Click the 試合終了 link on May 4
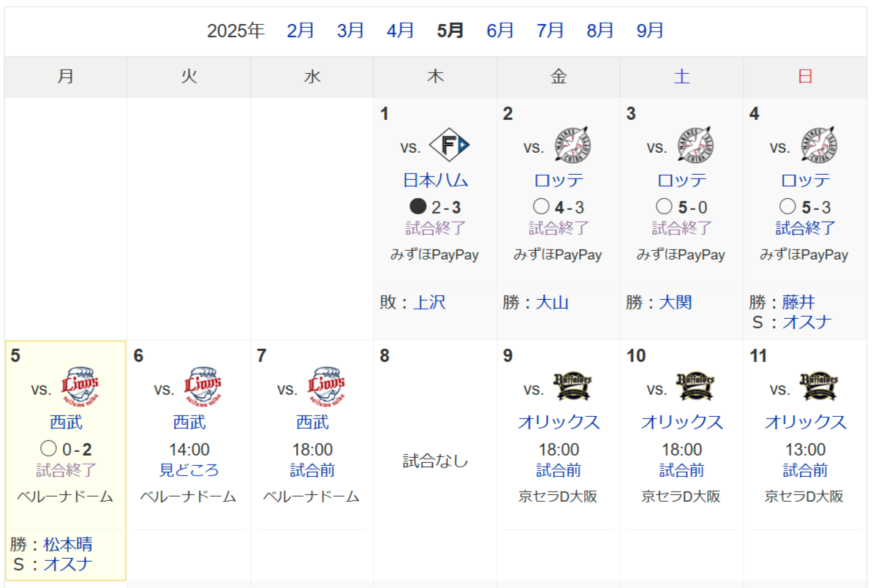Image resolution: width=873 pixels, height=588 pixels. pos(805,227)
